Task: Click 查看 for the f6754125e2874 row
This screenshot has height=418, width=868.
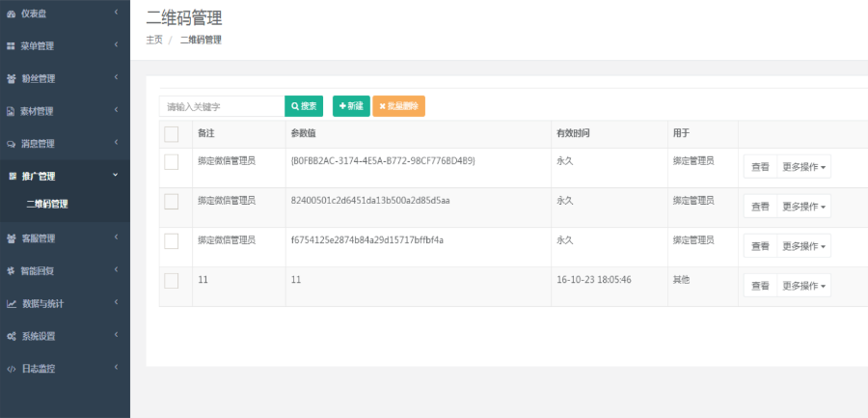Action: pyautogui.click(x=760, y=246)
